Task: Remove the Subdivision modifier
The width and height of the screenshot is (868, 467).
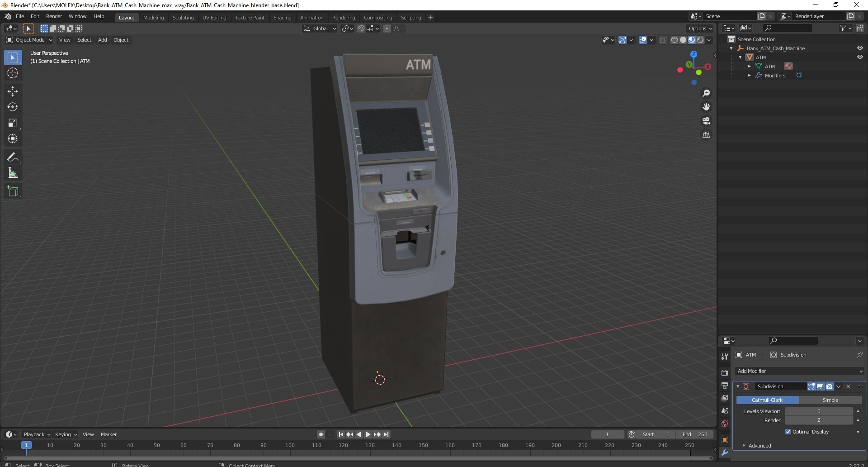Action: click(x=848, y=386)
